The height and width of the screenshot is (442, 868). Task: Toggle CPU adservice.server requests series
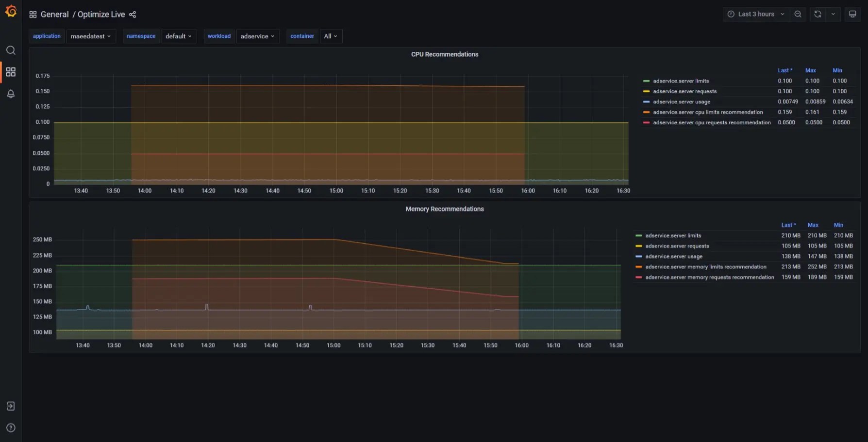click(x=684, y=91)
